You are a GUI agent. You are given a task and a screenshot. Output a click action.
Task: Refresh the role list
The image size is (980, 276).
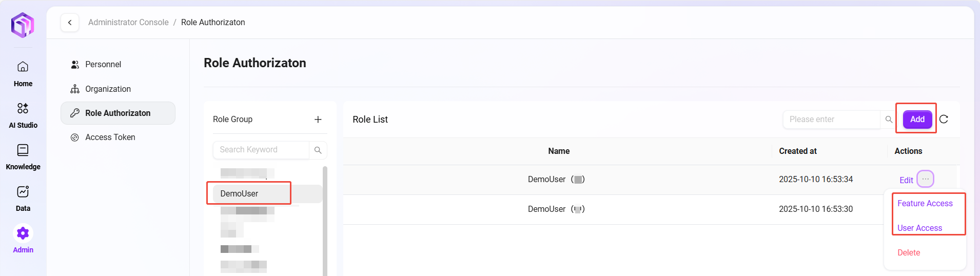944,120
